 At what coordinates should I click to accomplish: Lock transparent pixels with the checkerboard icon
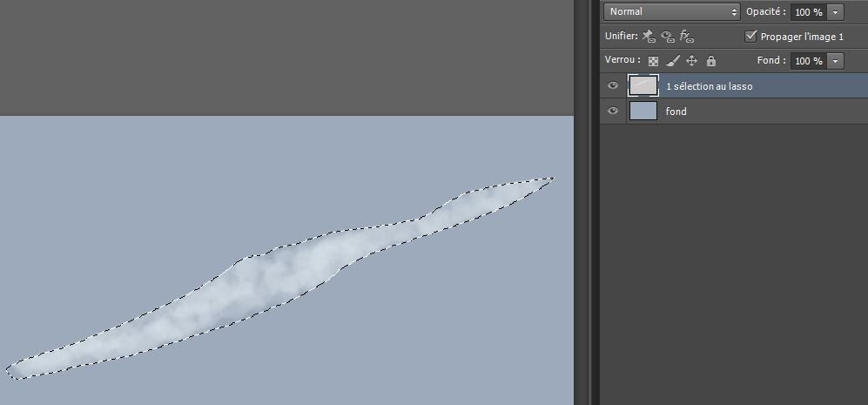tap(654, 61)
